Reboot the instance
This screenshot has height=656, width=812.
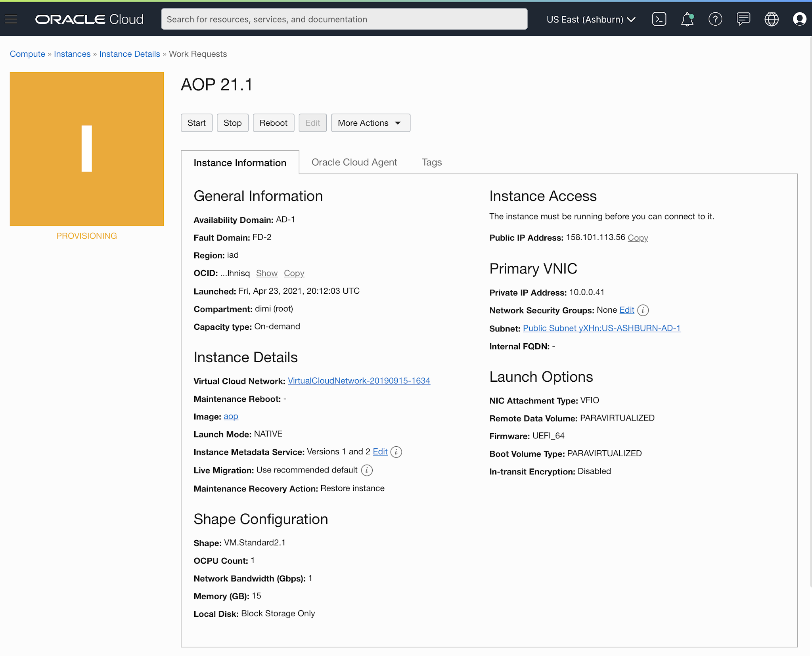point(273,123)
